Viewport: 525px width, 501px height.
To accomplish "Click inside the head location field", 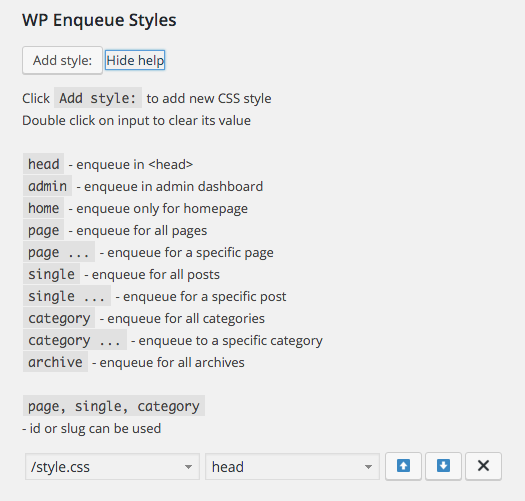I will coord(292,467).
